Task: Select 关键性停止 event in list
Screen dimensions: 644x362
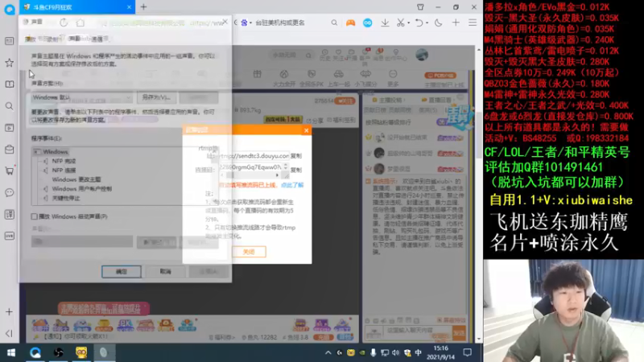Action: point(66,198)
